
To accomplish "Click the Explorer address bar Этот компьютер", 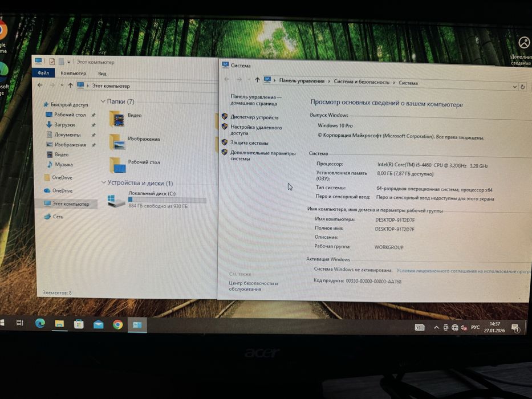I will [x=111, y=86].
